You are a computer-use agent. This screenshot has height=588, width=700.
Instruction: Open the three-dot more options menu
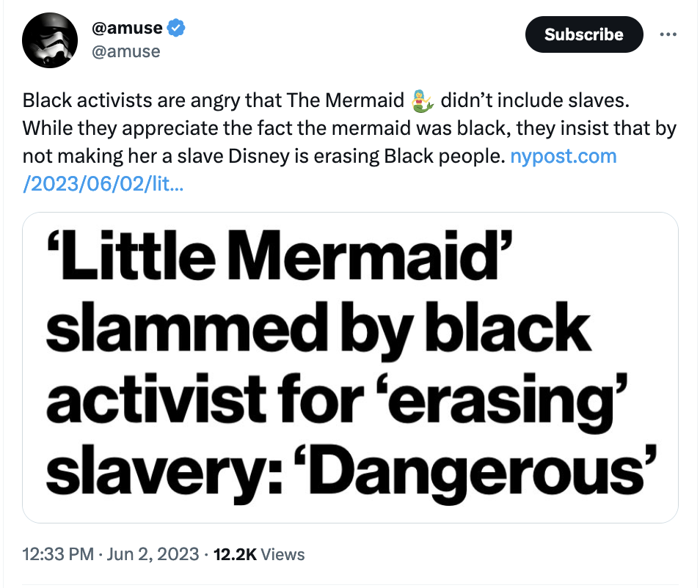tap(667, 34)
